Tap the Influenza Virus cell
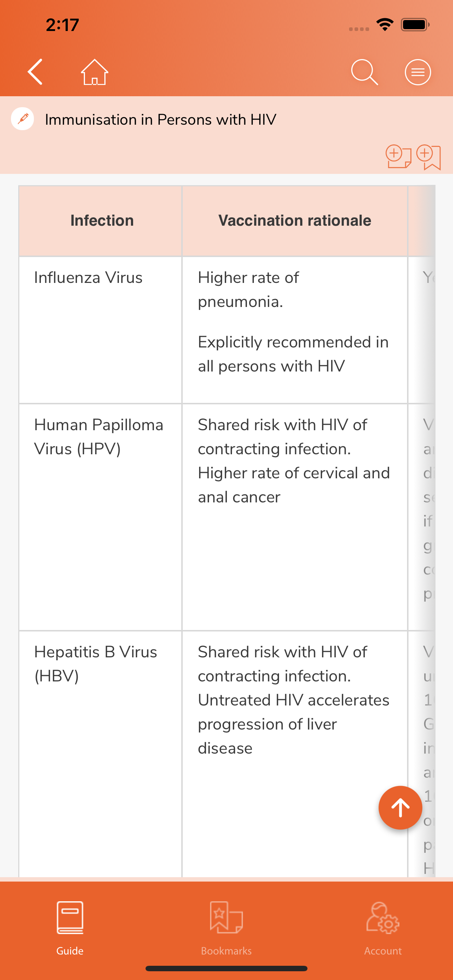Screen dimensions: 453x980 [101, 330]
